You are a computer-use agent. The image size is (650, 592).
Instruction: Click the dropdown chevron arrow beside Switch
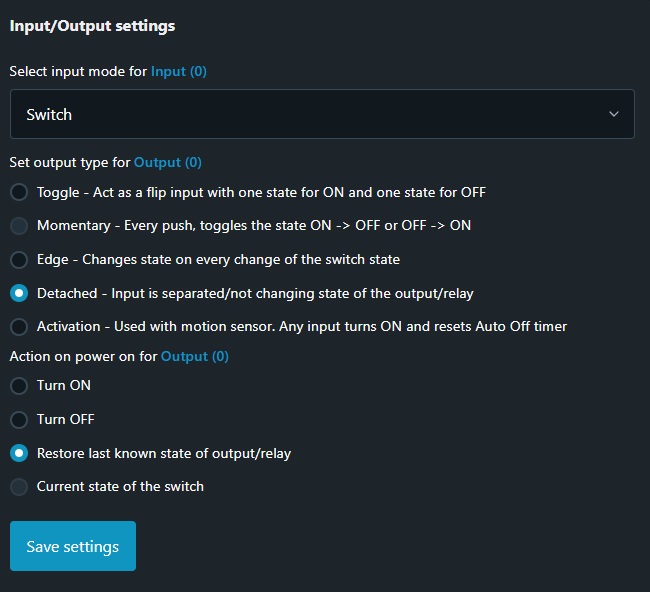coord(614,114)
